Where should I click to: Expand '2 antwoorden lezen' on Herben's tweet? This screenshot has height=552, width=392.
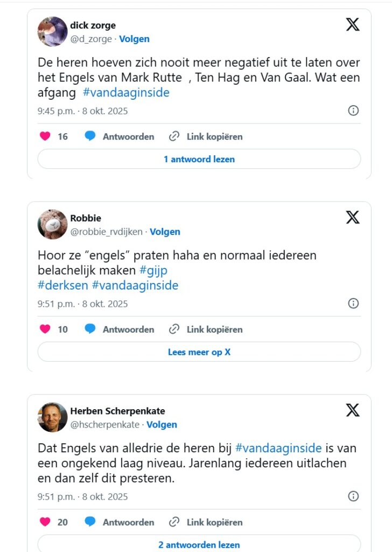(199, 544)
